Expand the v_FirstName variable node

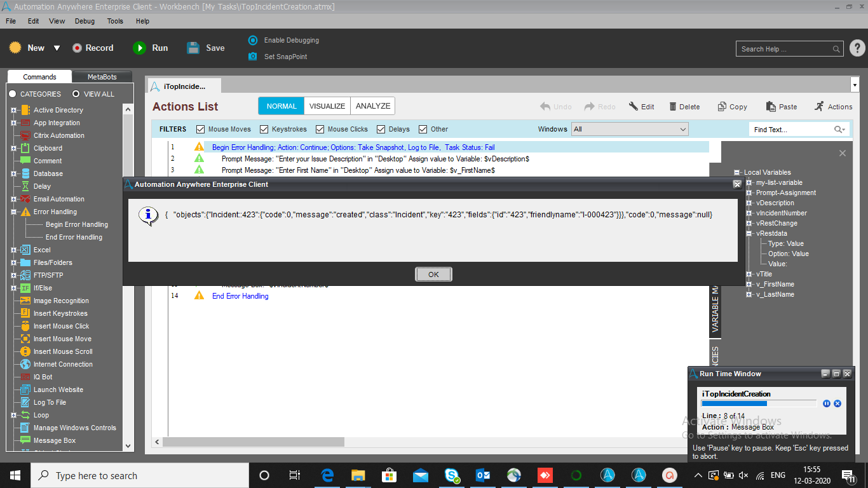pyautogui.click(x=749, y=284)
